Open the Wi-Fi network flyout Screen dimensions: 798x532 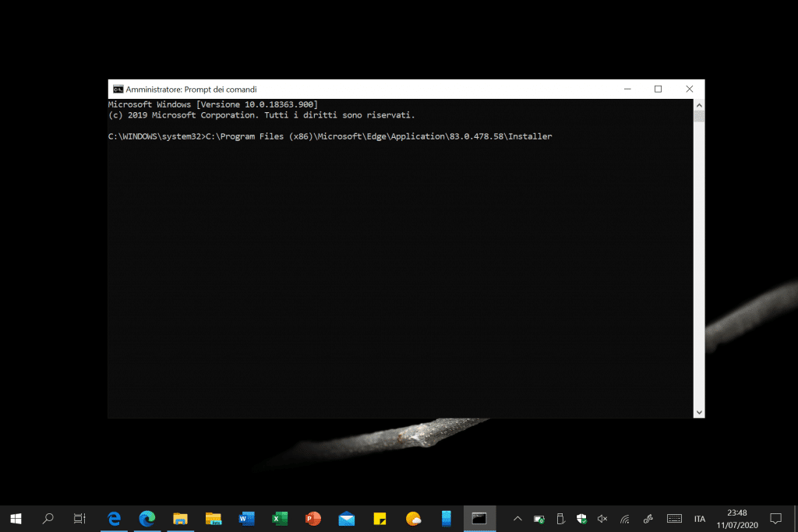pyautogui.click(x=624, y=519)
